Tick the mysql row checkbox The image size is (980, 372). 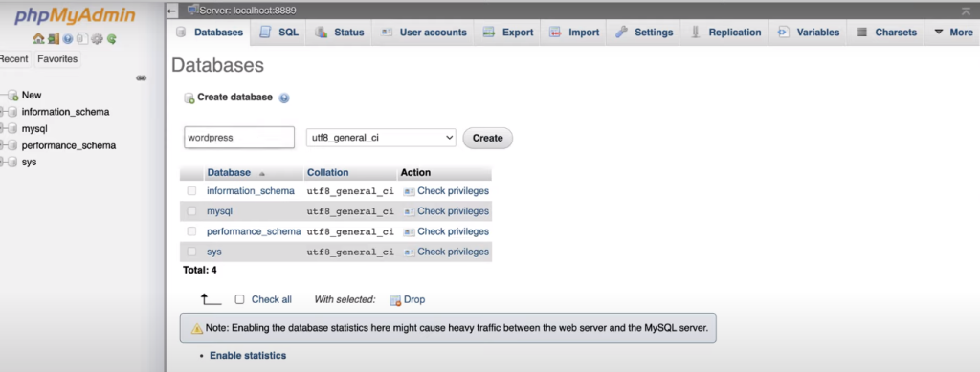pos(191,211)
